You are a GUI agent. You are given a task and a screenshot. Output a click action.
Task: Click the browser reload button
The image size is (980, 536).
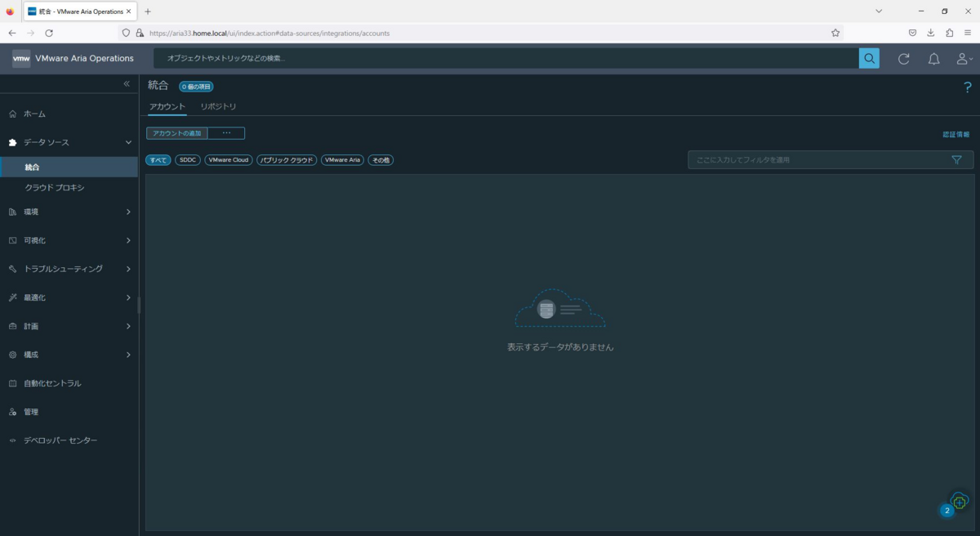(49, 33)
